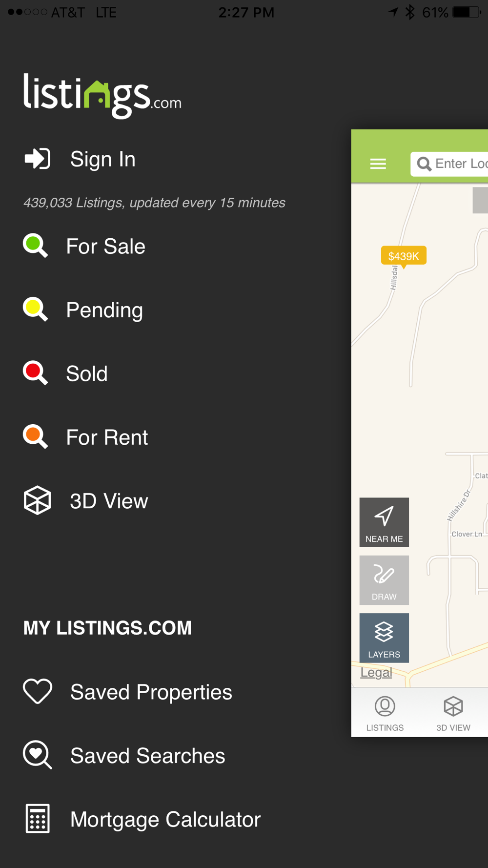
Task: Focus the Enter Location search field
Action: (x=449, y=164)
